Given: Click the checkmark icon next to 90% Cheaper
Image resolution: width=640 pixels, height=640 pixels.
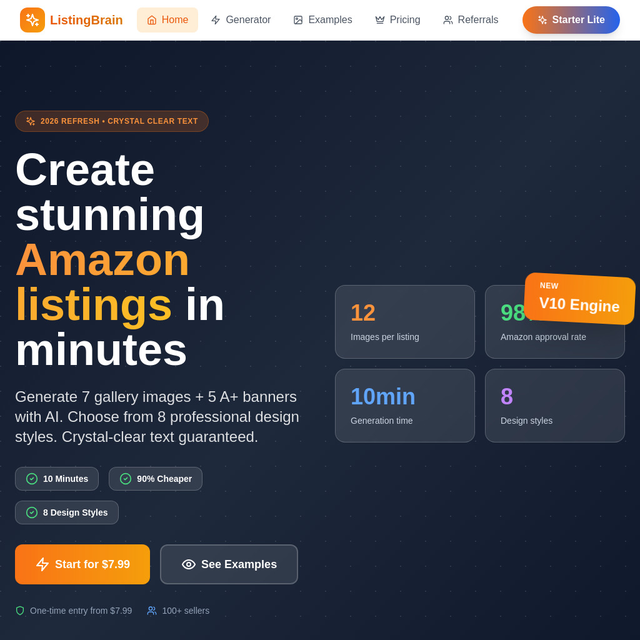Looking at the screenshot, I should [x=125, y=479].
